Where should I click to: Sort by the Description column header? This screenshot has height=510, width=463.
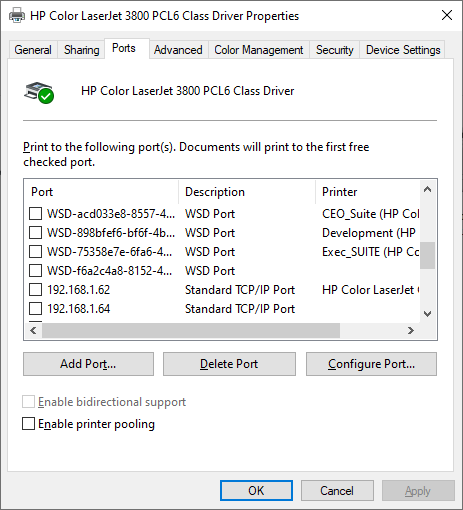tap(247, 192)
